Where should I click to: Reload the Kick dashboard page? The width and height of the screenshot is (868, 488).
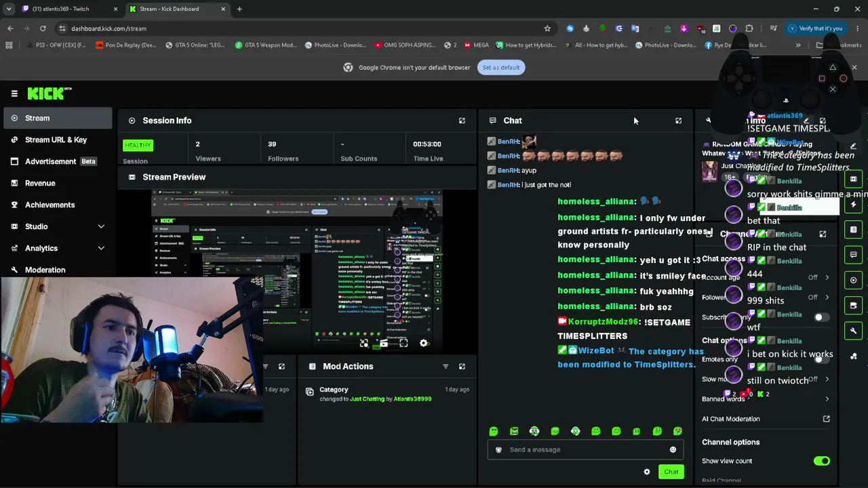coord(43,28)
